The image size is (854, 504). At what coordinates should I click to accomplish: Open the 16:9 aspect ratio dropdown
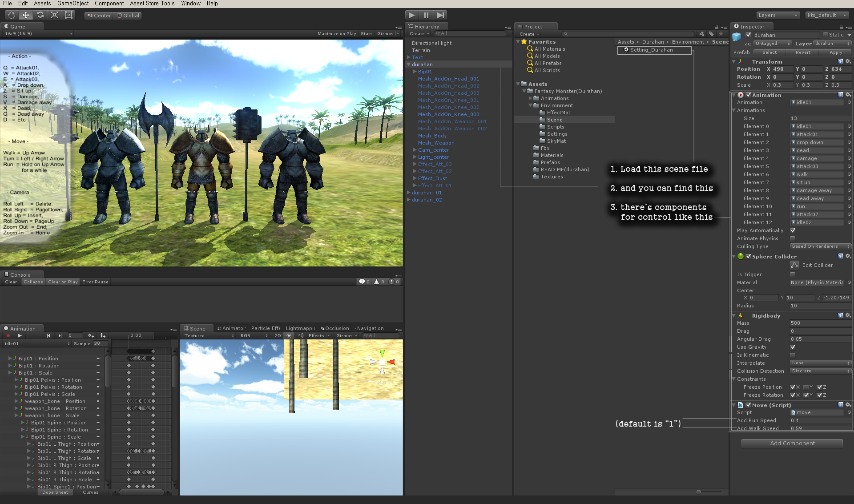(38, 34)
